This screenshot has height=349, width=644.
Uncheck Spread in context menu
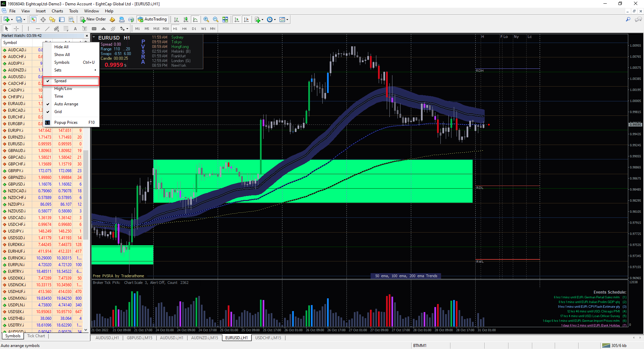click(60, 81)
